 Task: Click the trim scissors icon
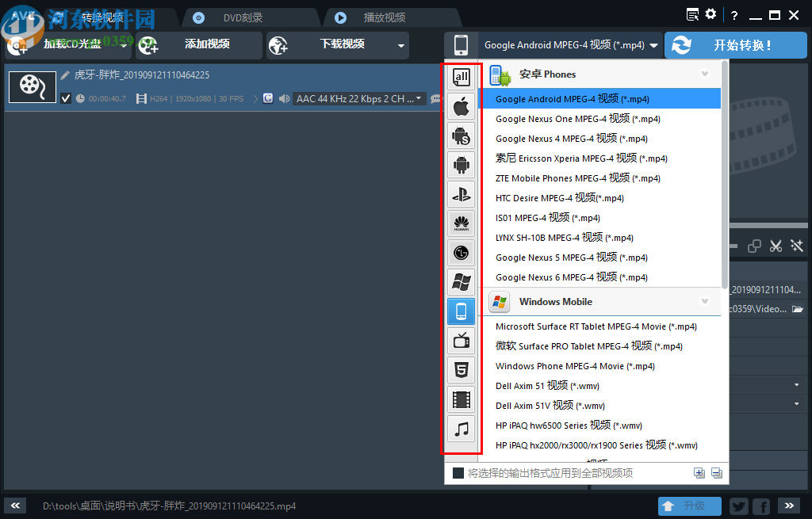776,246
